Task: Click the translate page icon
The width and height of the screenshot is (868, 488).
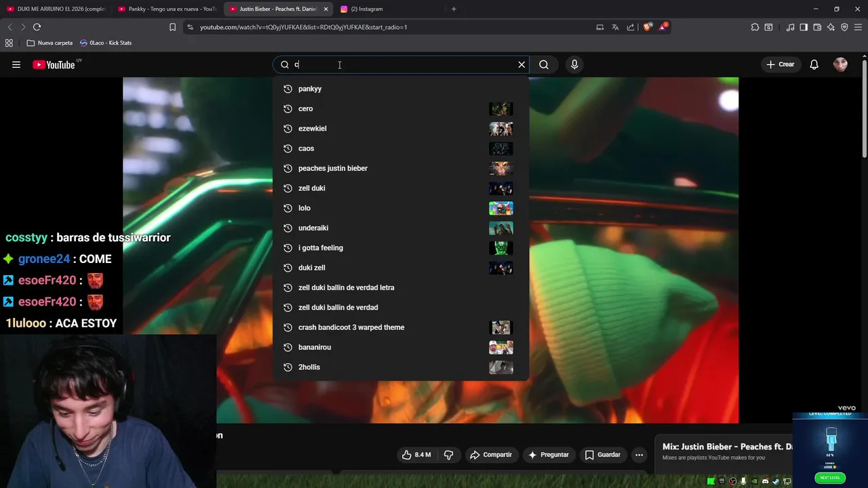Action: [615, 27]
